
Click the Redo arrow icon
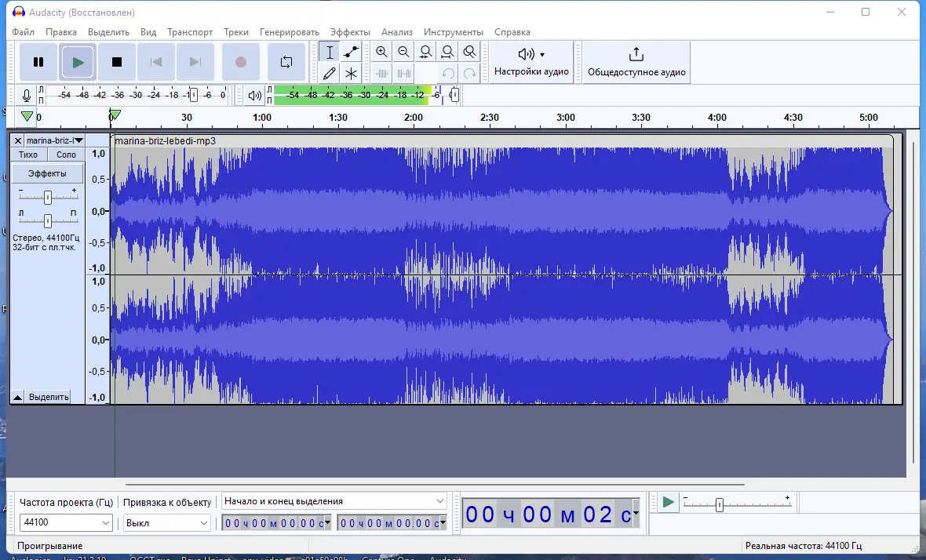point(469,74)
